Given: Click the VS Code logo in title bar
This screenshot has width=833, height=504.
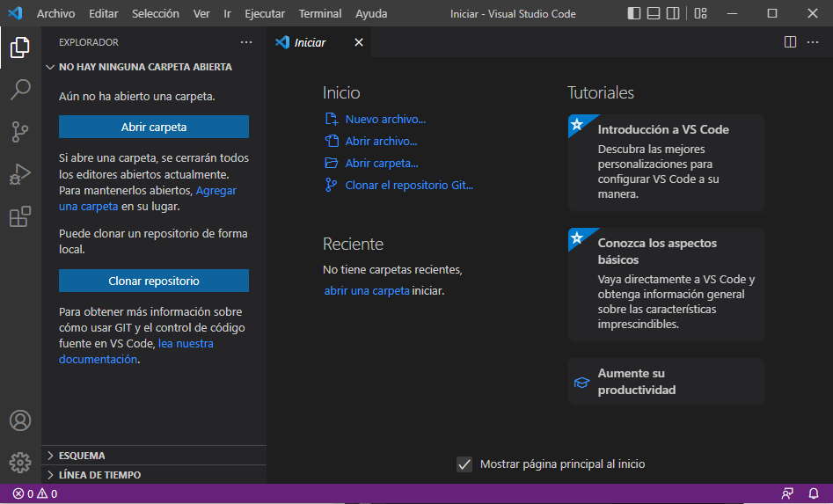Looking at the screenshot, I should click(x=16, y=13).
